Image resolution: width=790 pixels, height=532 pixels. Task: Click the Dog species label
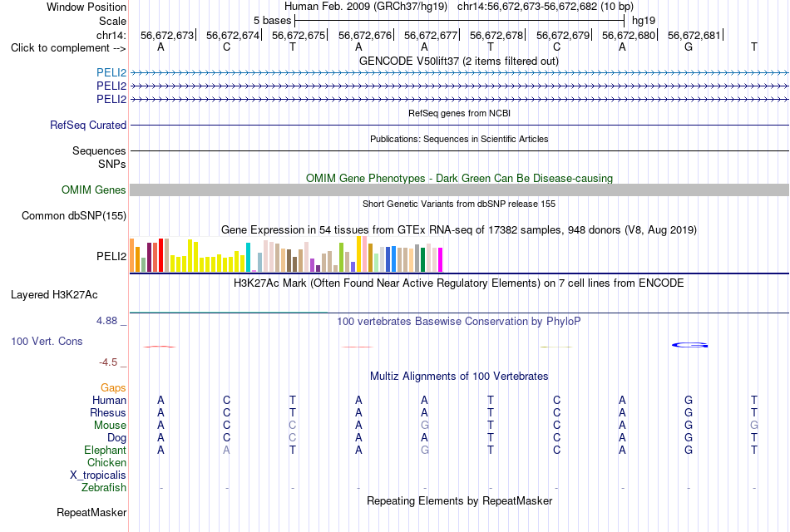click(117, 438)
